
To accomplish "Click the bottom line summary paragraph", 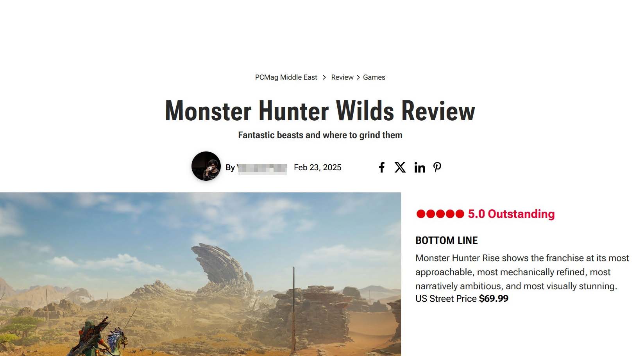I will (x=522, y=272).
